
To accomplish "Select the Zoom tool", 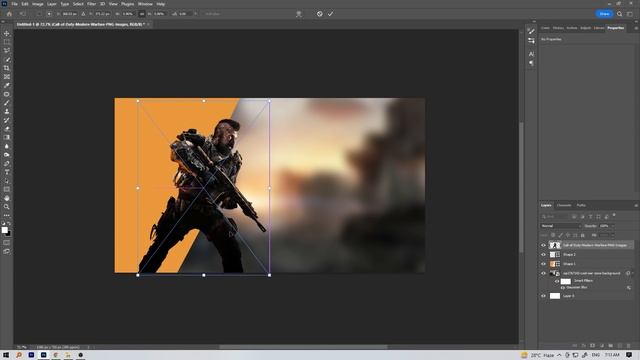I will (7, 207).
